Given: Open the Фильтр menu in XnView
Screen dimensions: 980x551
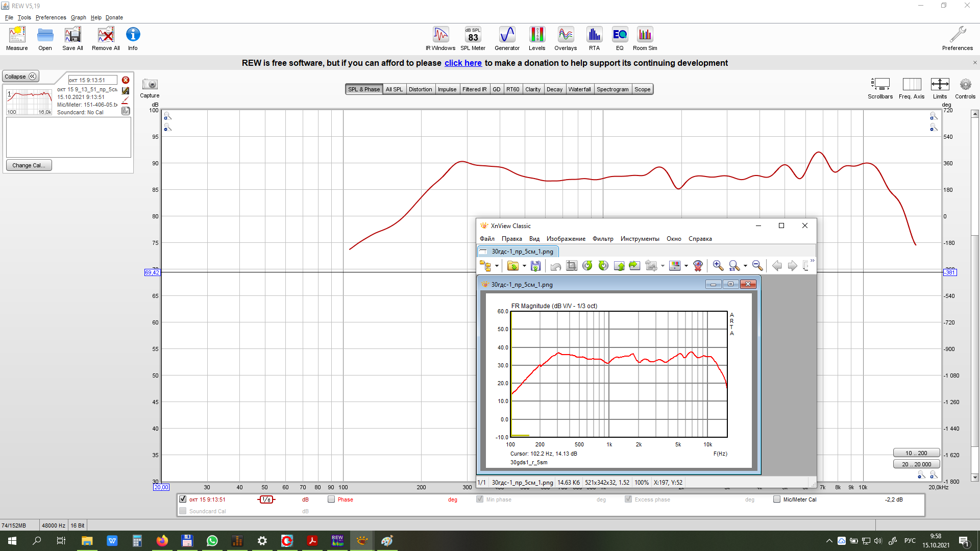Looking at the screenshot, I should 603,239.
